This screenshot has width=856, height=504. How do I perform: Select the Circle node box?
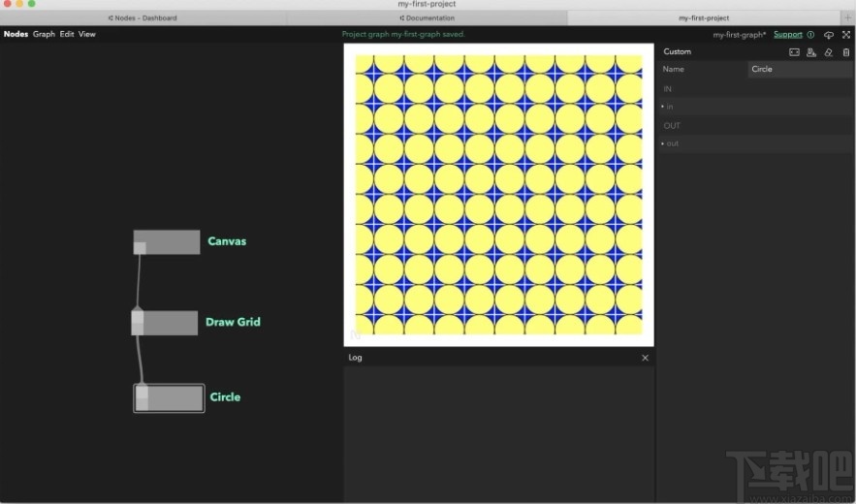170,398
